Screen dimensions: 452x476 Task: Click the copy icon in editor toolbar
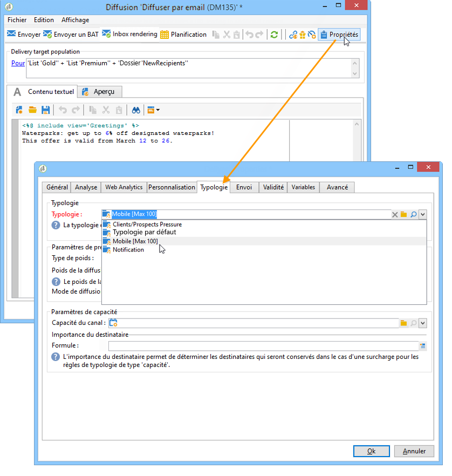[x=93, y=110]
